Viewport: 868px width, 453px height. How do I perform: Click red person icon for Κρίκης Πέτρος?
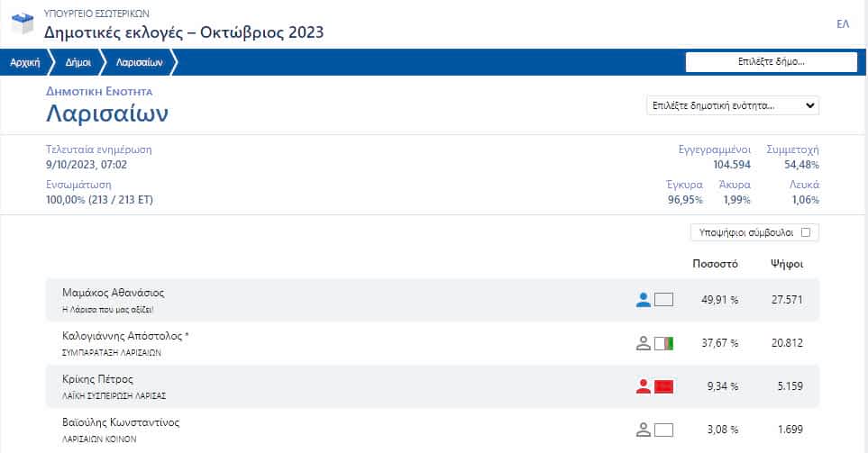(x=643, y=386)
